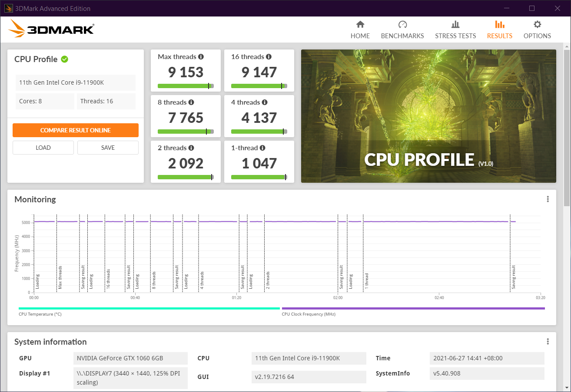
Task: Click info icon beside 1-thread
Action: (x=262, y=148)
